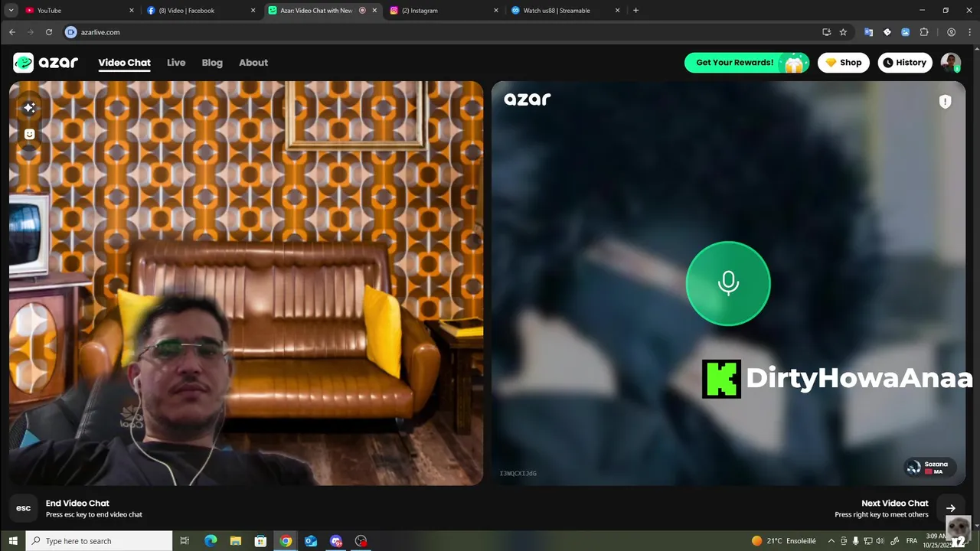980x551 pixels.
Task: Open Microsoft Edge from taskbar
Action: point(211,541)
